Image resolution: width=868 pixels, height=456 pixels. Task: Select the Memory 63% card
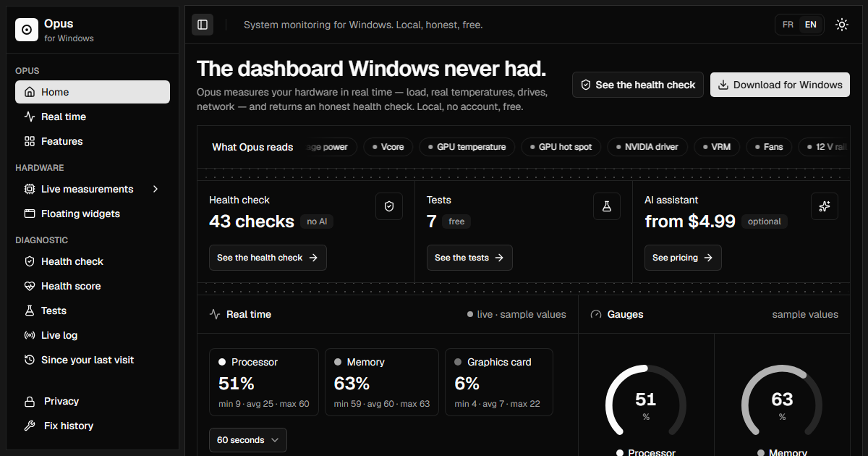(382, 382)
